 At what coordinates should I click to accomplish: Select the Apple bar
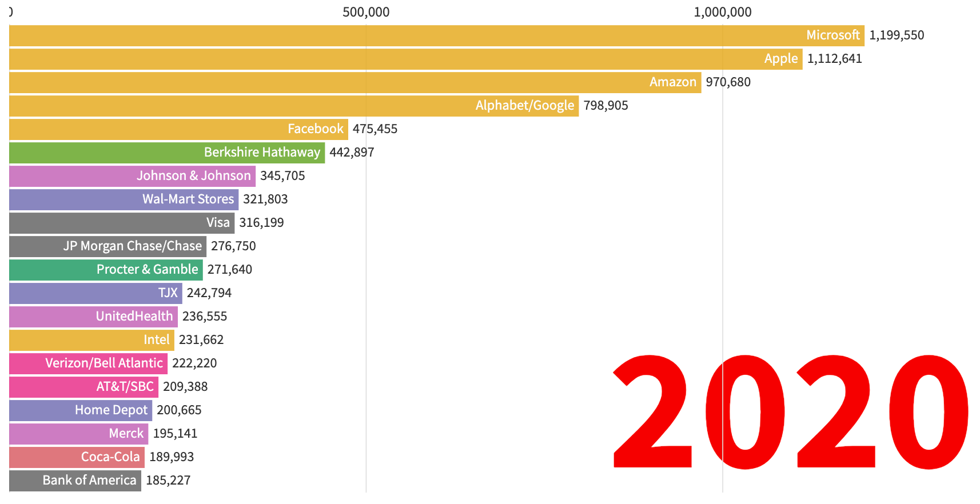[x=406, y=59]
